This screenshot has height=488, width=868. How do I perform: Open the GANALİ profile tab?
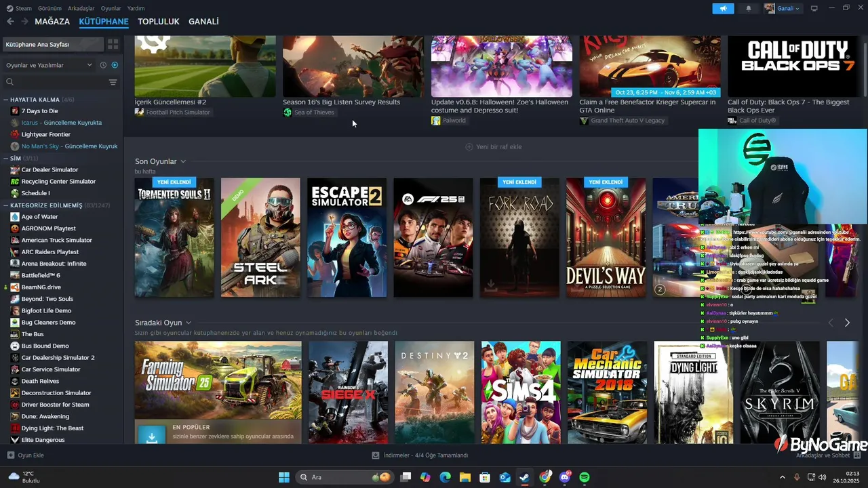click(x=203, y=22)
